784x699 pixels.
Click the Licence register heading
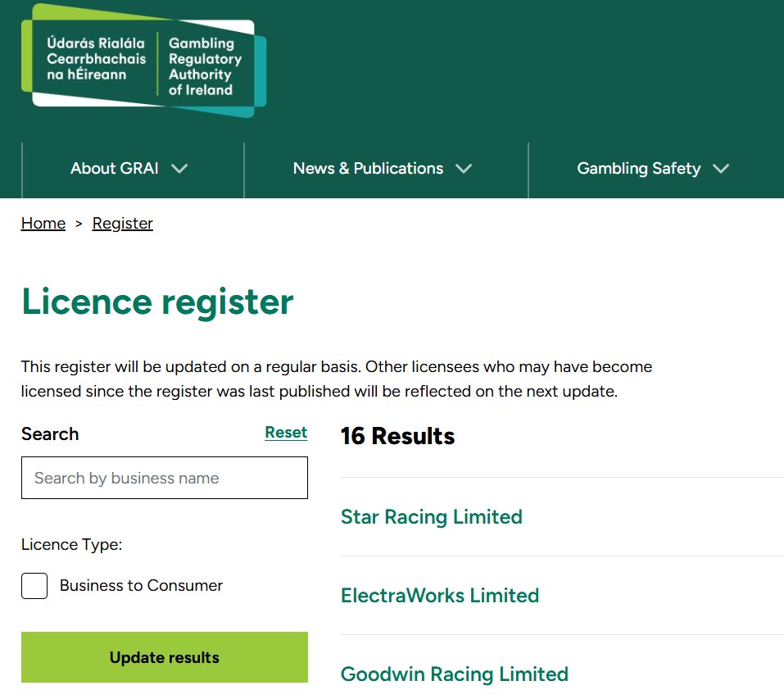(157, 302)
